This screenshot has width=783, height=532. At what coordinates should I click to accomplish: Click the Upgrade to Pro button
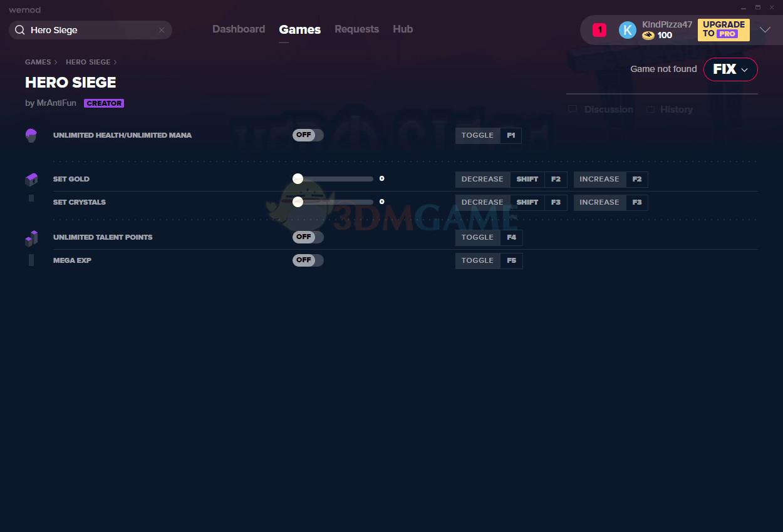pos(723,29)
